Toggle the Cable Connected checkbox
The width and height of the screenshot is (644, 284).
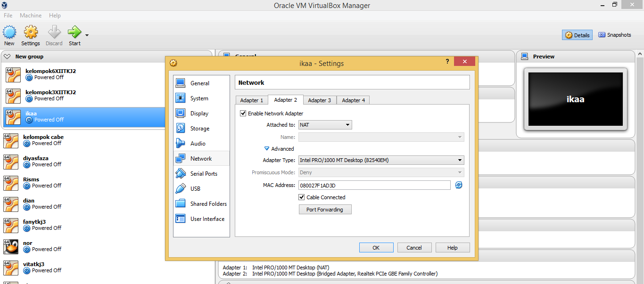click(302, 197)
